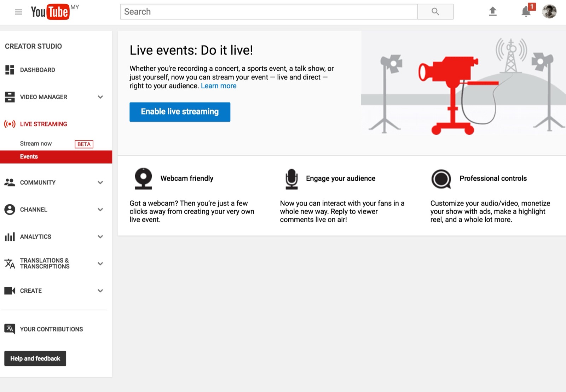
Task: Click the Live Streaming broadcast icon
Action: pyautogui.click(x=10, y=124)
